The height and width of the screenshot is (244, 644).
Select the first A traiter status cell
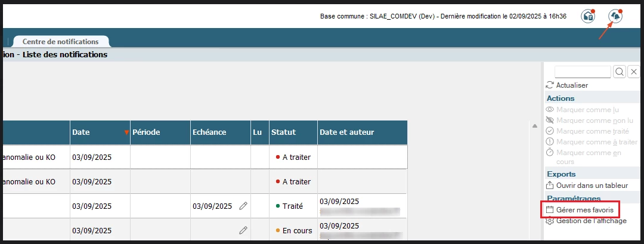[x=293, y=157]
